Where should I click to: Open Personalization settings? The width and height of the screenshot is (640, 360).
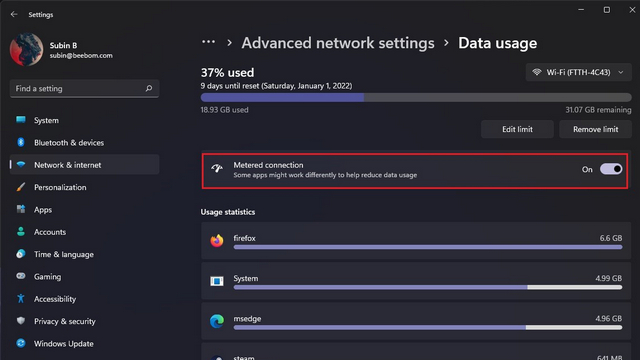pos(84,187)
